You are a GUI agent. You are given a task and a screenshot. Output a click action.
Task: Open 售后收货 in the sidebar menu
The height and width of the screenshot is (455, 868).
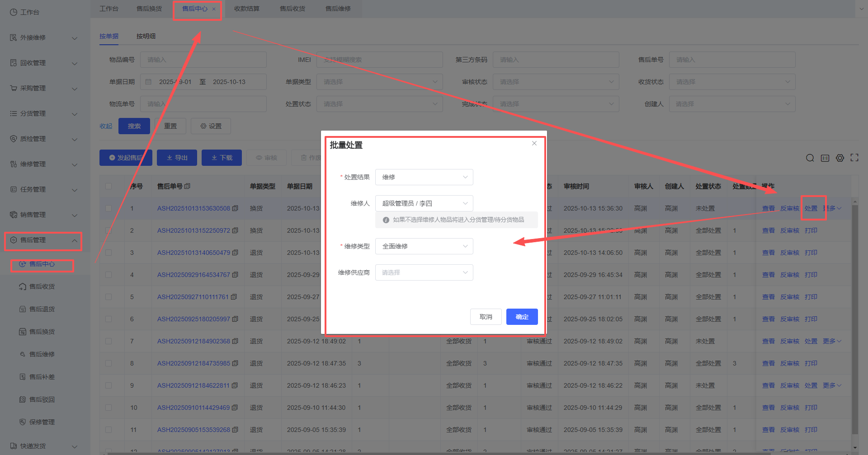tap(42, 286)
